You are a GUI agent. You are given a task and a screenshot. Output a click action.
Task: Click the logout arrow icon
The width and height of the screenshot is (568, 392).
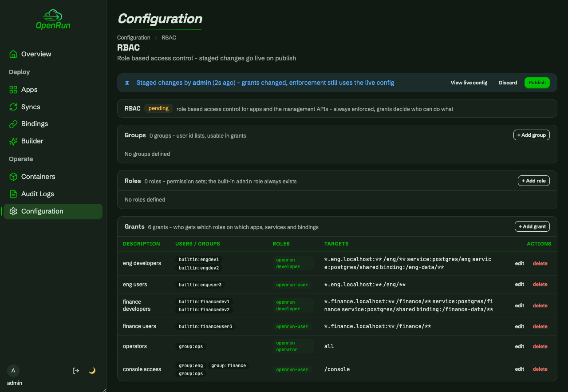(76, 371)
